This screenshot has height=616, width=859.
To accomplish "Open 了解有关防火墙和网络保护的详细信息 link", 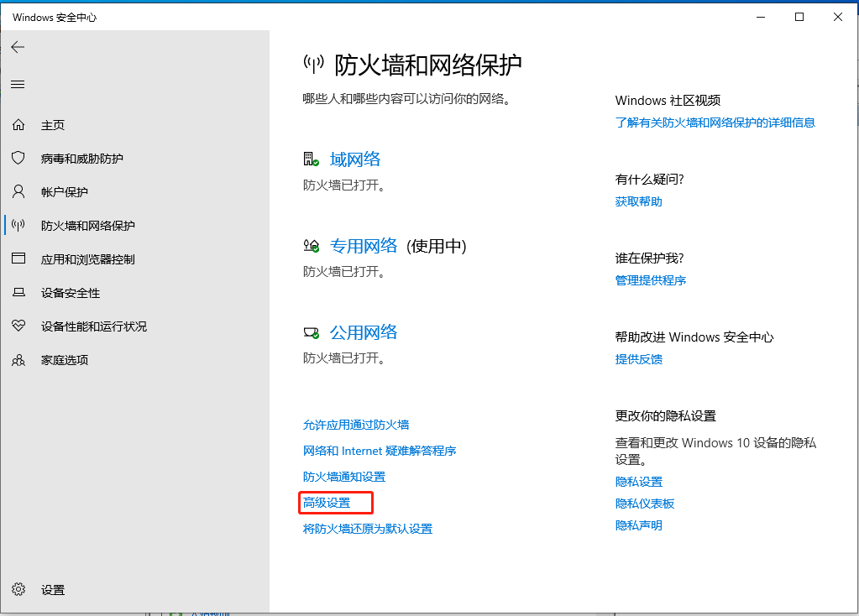I will tap(715, 123).
